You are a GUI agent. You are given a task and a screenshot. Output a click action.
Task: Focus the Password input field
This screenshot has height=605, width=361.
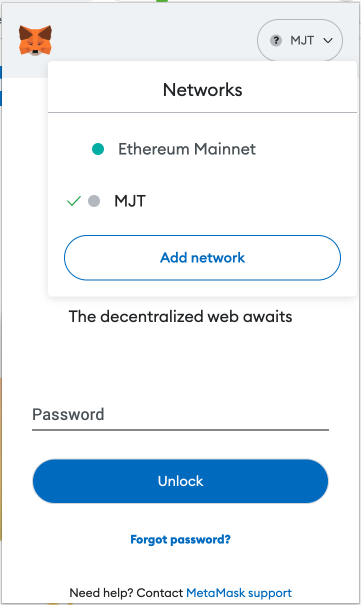[180, 415]
